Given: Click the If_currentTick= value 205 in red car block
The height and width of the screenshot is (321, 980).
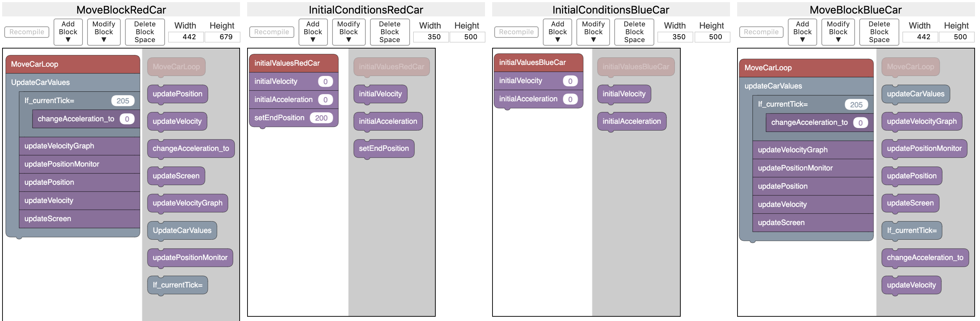Looking at the screenshot, I should (x=122, y=101).
